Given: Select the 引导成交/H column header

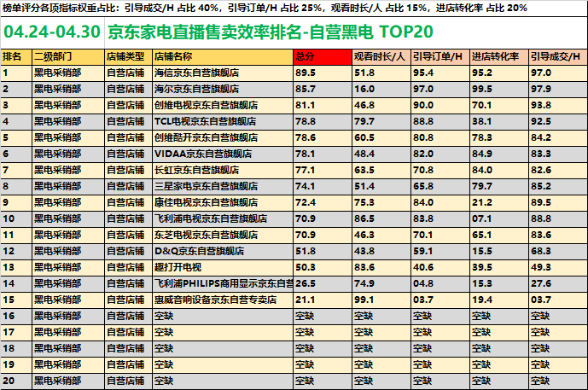Looking at the screenshot, I should 558,57.
